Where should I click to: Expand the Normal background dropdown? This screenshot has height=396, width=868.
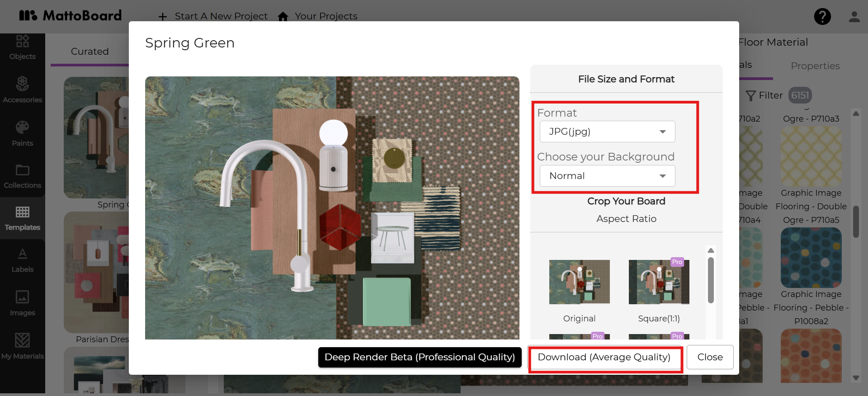click(x=607, y=176)
